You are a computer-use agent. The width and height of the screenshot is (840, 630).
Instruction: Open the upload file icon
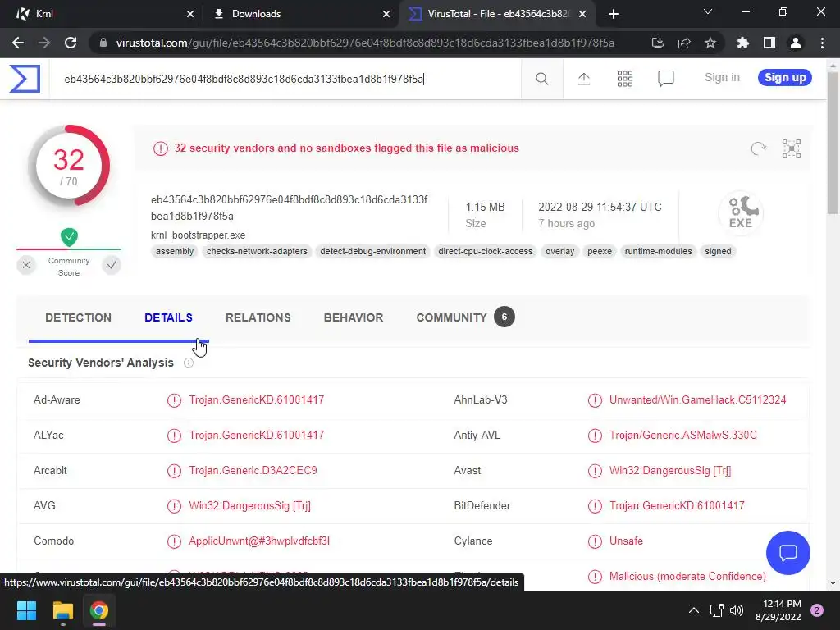pyautogui.click(x=584, y=79)
